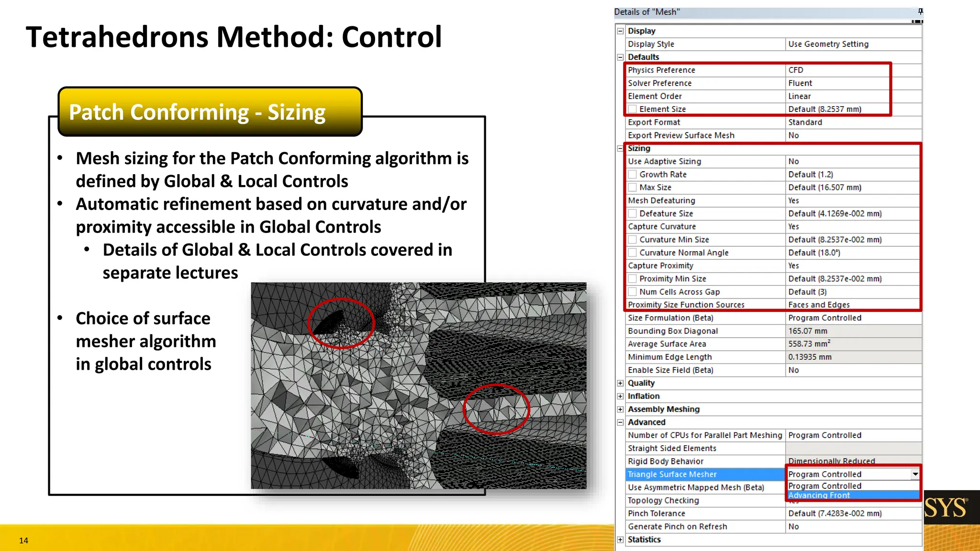980x551 pixels.
Task: Expand the Quality section
Action: coord(620,383)
